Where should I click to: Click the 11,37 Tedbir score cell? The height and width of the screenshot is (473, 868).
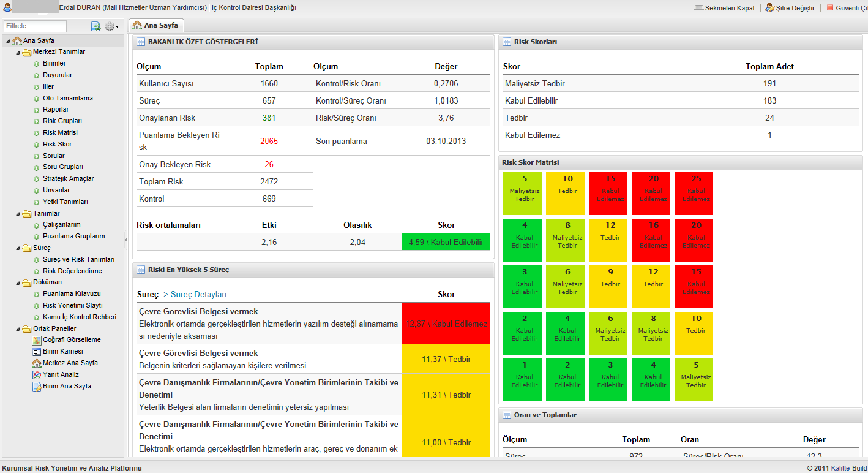tap(446, 359)
